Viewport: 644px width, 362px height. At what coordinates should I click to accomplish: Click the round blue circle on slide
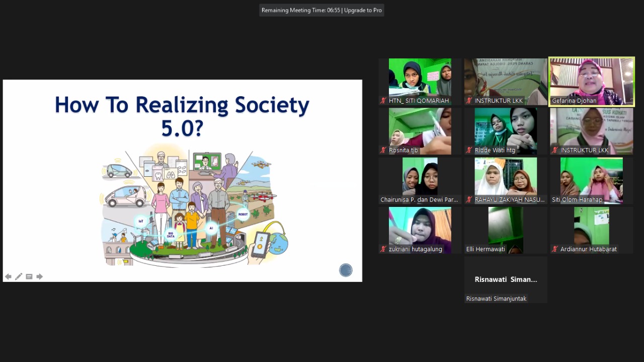[x=346, y=270]
